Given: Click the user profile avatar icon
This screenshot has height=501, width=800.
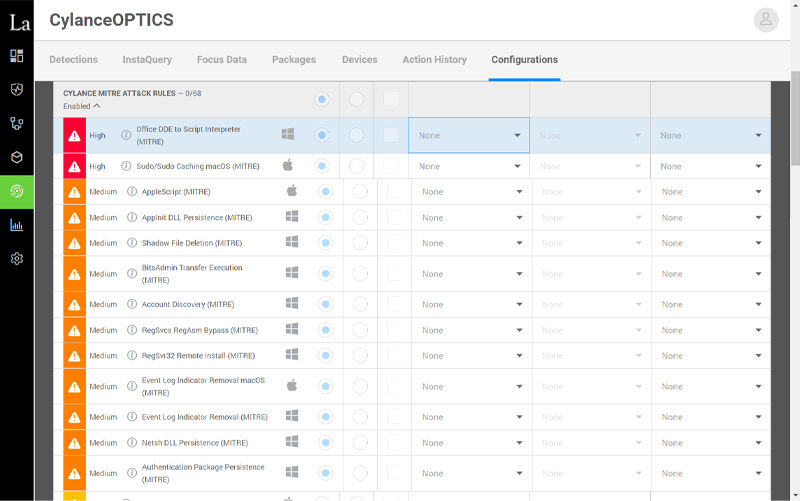Looking at the screenshot, I should 766,20.
